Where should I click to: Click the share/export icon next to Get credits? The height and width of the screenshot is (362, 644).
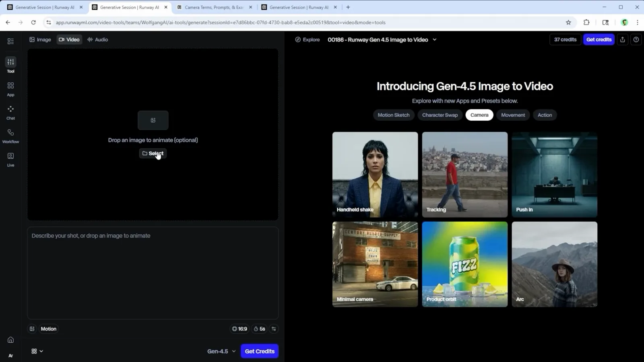(623, 39)
